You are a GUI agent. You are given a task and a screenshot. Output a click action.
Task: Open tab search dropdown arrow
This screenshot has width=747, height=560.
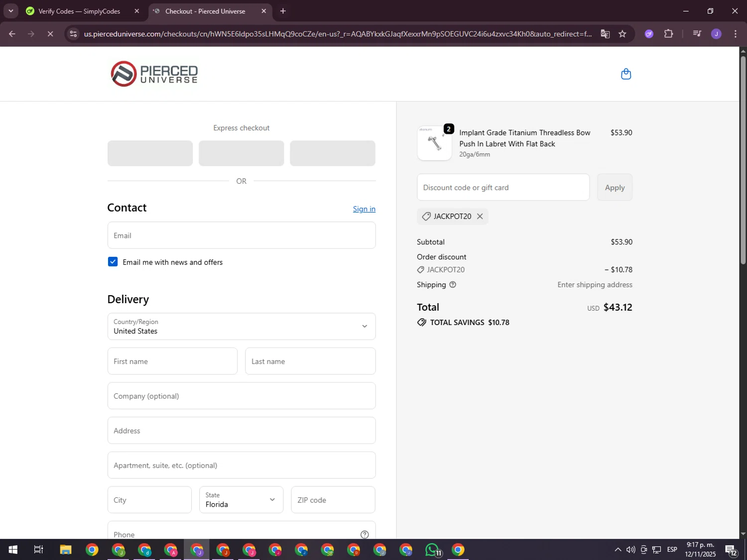[10, 11]
